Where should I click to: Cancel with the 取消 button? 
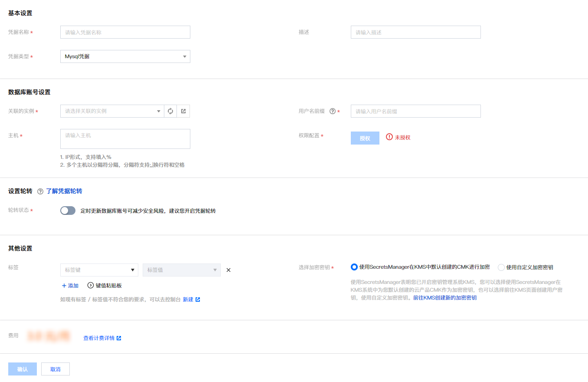(x=56, y=369)
